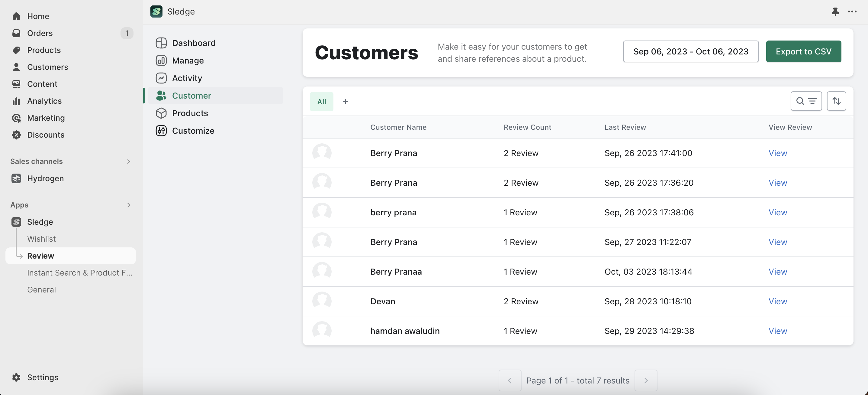Add a new view with plus button

(345, 102)
